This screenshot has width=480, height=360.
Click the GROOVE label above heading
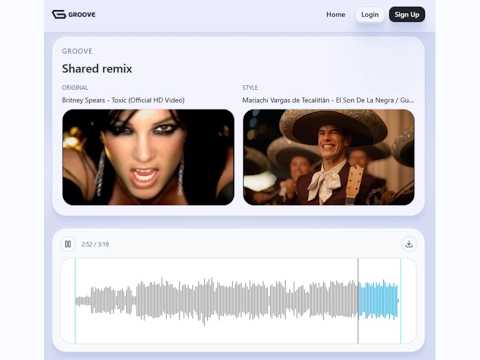(77, 51)
